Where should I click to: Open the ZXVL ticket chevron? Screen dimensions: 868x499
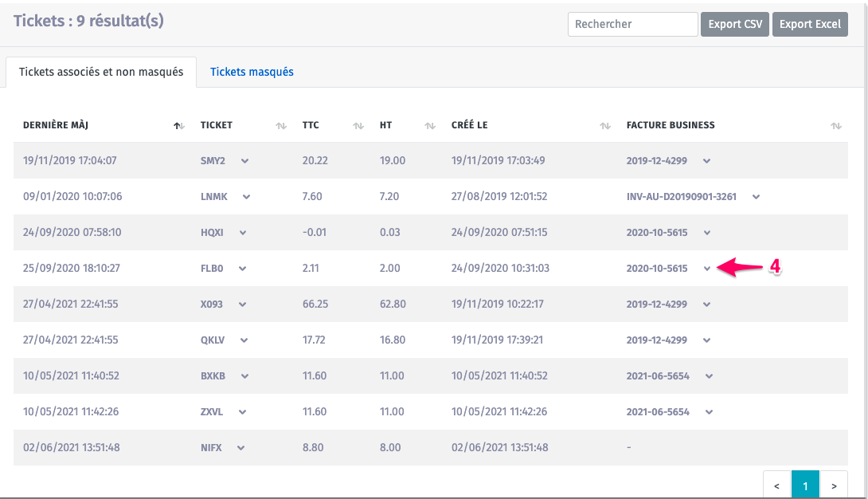(x=243, y=412)
